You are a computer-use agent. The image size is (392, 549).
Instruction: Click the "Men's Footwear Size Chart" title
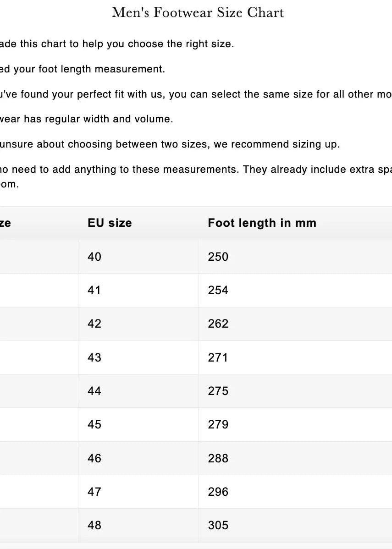pos(198,12)
